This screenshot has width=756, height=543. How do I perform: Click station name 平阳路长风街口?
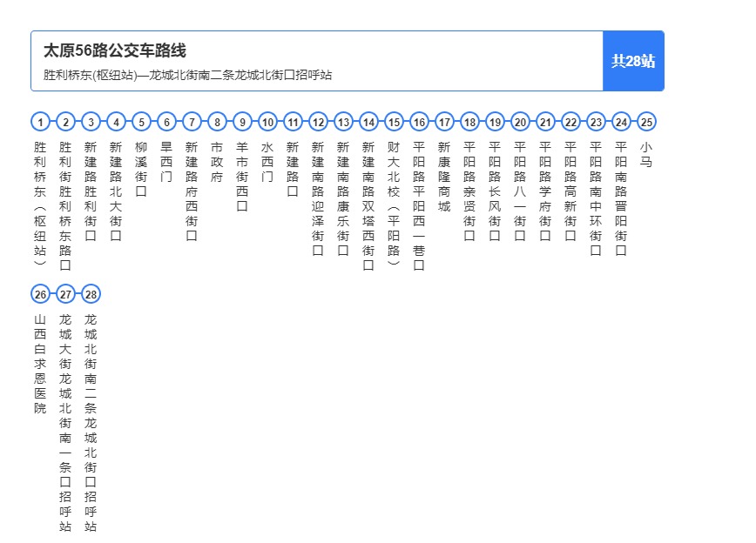[494, 191]
